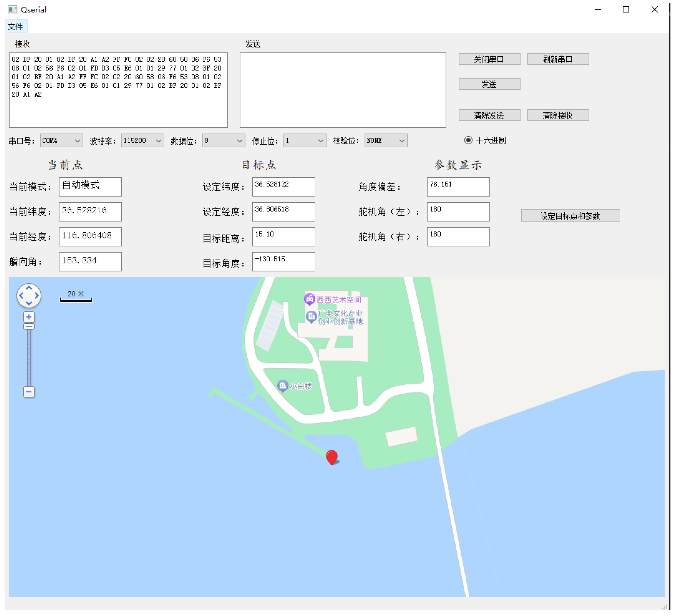Screen dimensions: 674x616
Task: Open the 文件 menu
Action: pos(16,26)
